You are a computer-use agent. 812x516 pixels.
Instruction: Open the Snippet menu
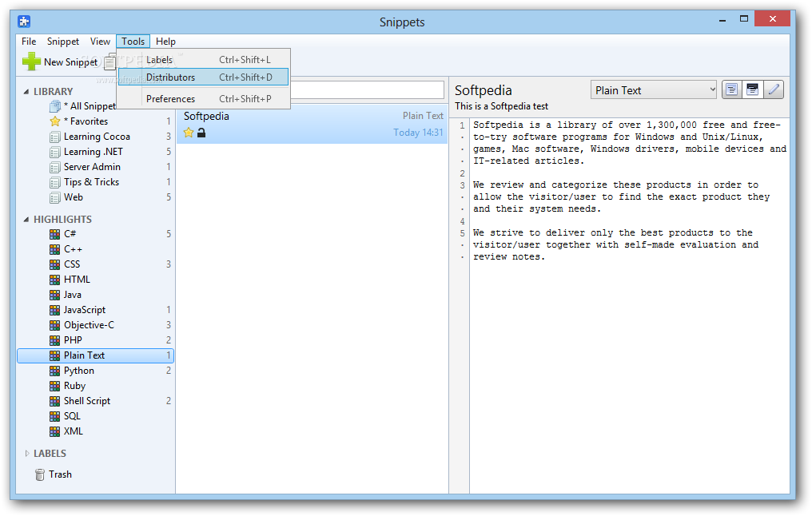tap(63, 42)
